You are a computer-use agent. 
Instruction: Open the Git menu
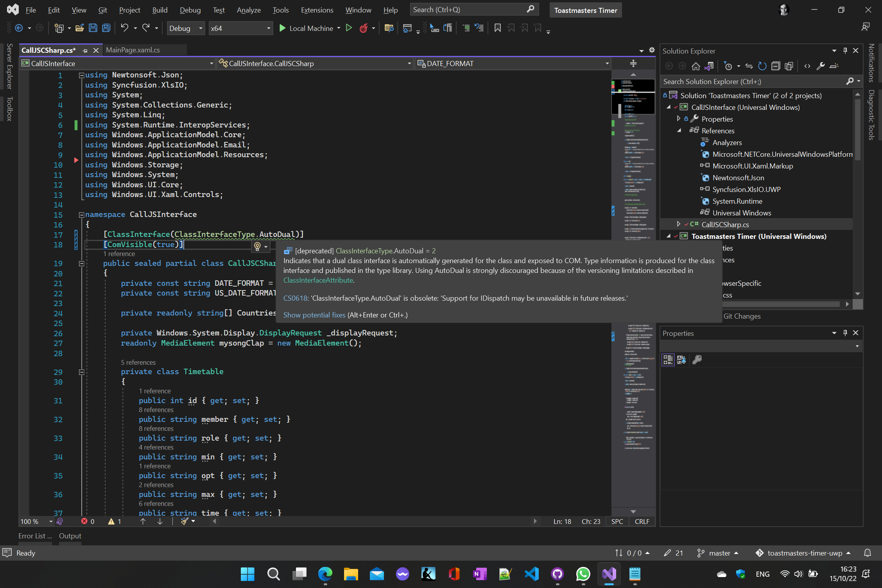click(102, 10)
